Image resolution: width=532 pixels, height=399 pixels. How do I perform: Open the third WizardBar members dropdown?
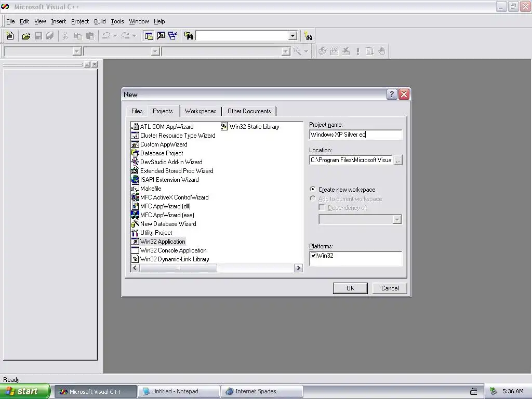tap(286, 51)
